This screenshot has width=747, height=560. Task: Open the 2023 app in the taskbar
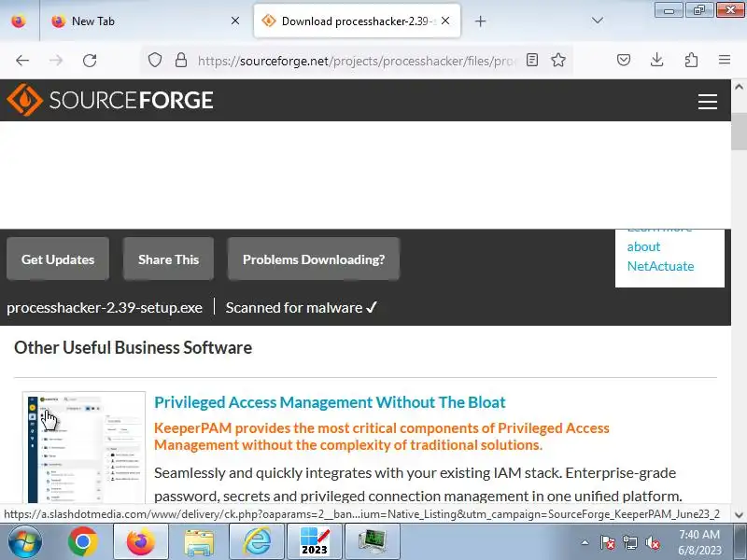click(x=315, y=542)
